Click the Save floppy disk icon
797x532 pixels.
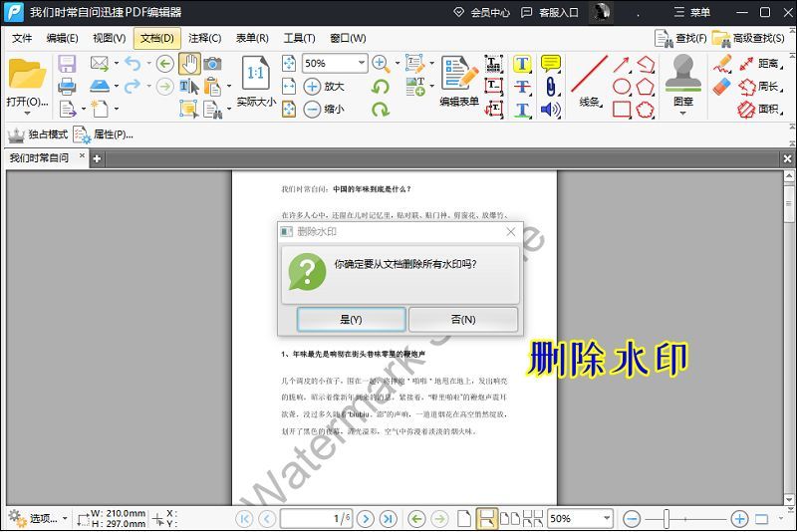click(67, 64)
